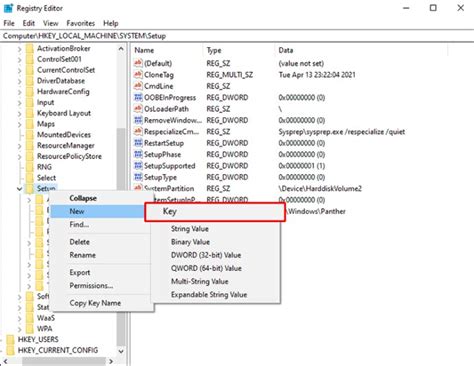Expand the CurrentControlSet tree node
The image size is (474, 366).
click(x=19, y=71)
